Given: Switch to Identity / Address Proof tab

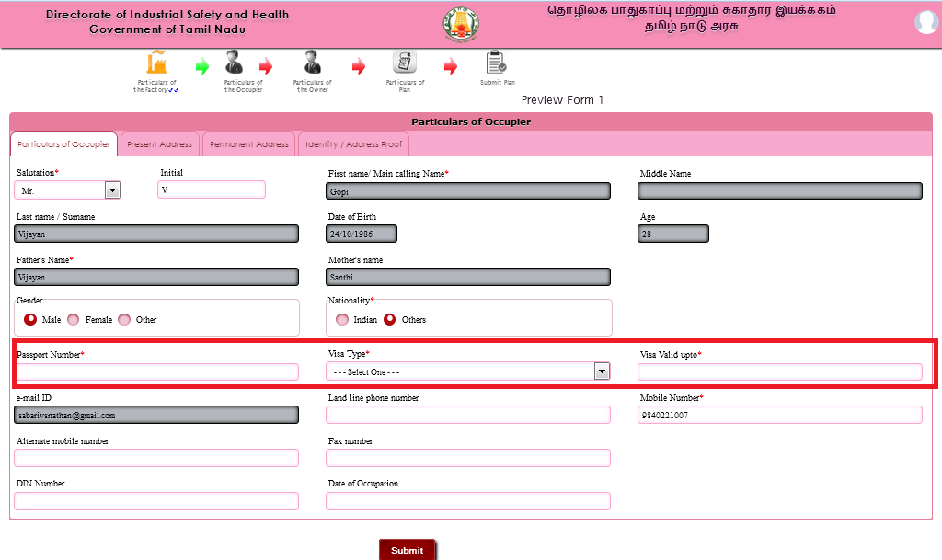Looking at the screenshot, I should [353, 144].
